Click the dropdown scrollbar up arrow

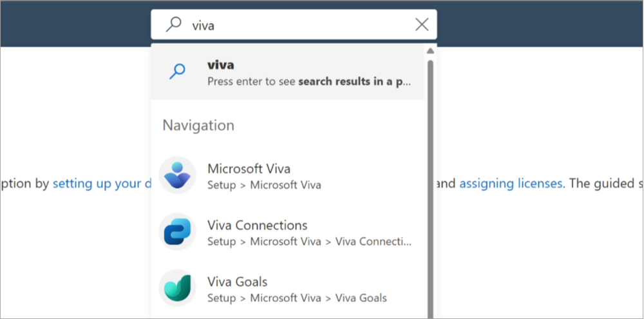[430, 51]
